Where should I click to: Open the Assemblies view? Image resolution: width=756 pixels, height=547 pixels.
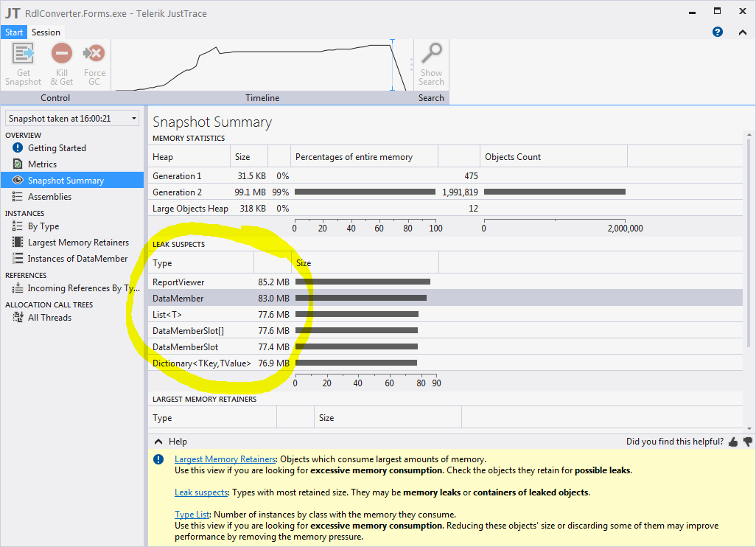click(49, 197)
